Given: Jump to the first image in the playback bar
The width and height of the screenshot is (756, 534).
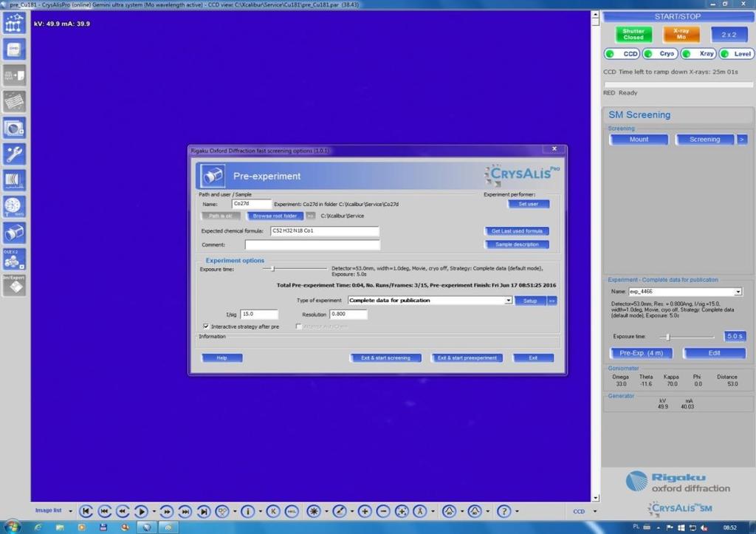Looking at the screenshot, I should click(86, 511).
